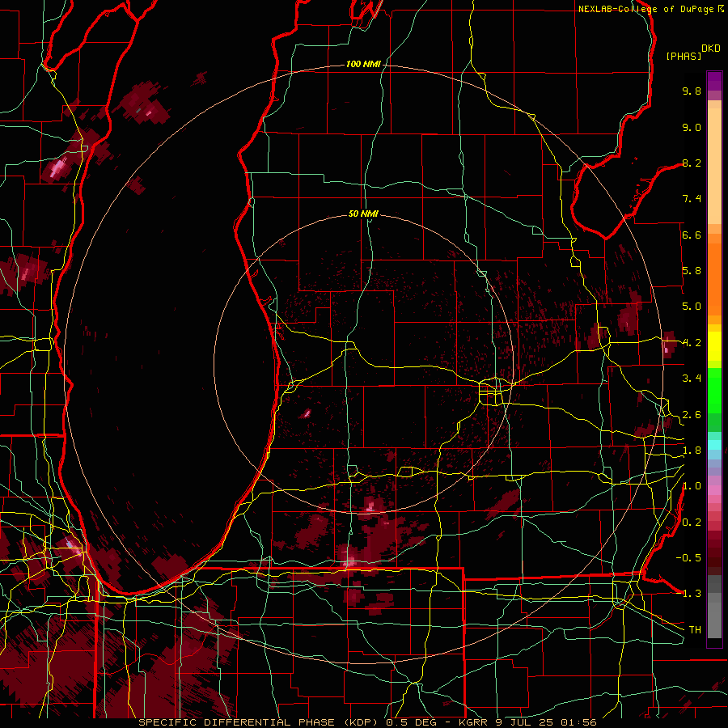This screenshot has width=728, height=728.
Task: Select the 6.6 scale value
Action: (692, 235)
